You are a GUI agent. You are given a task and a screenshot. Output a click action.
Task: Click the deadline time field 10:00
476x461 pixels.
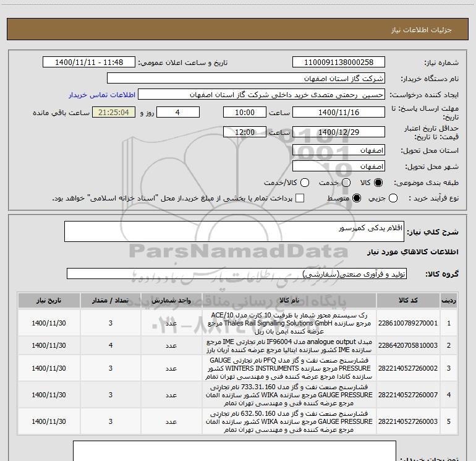[245, 112]
